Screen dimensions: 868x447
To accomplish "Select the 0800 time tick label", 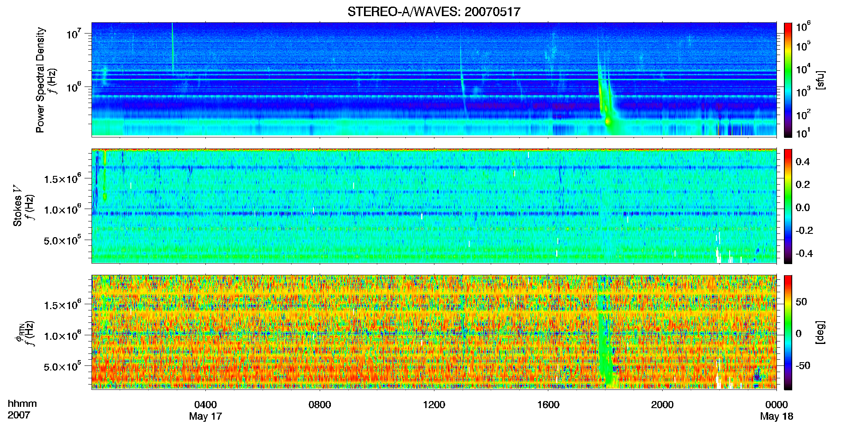I will point(320,405).
